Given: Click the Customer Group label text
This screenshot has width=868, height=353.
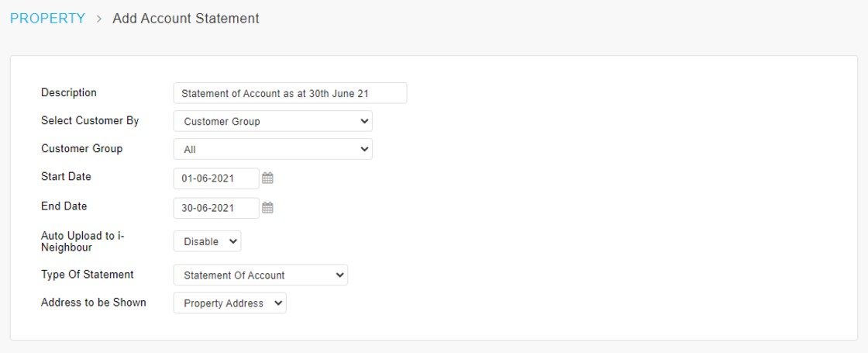Looking at the screenshot, I should 81,148.
